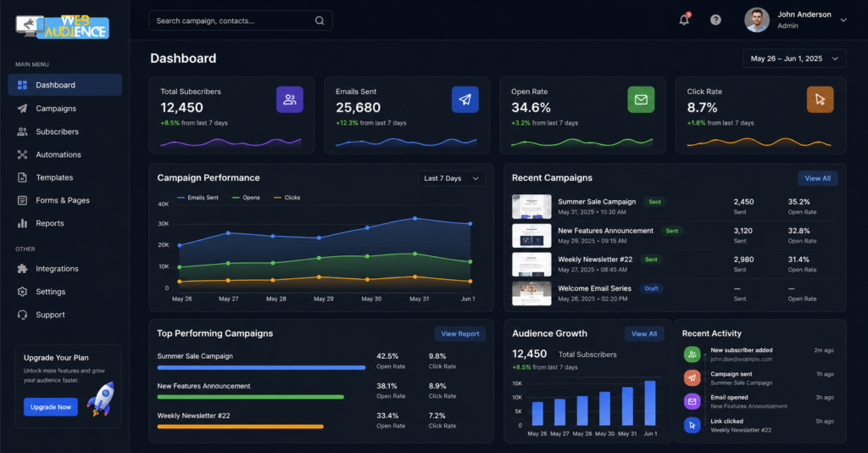This screenshot has width=868, height=453.
Task: Click the New Features Announcement thumbnail
Action: coord(531,235)
